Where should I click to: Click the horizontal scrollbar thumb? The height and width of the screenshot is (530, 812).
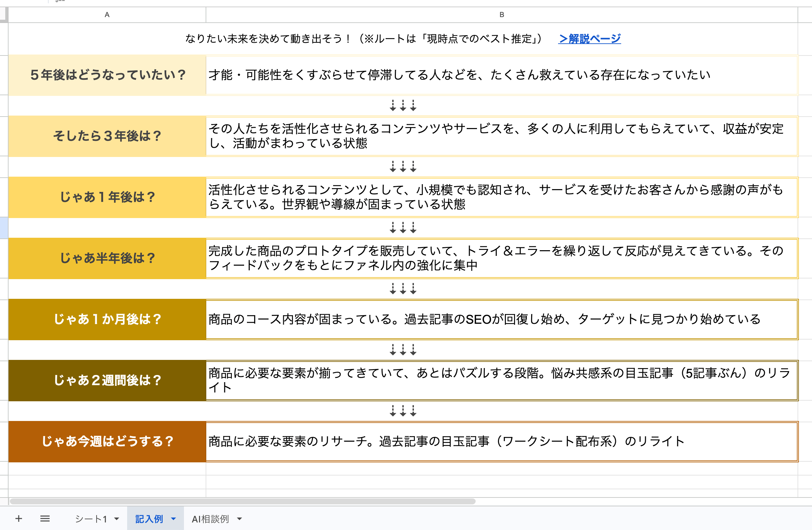coord(242,501)
